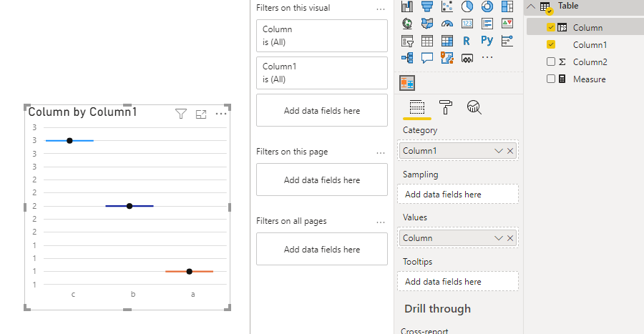Click the 'Table' name in Fields pane
This screenshot has width=644, height=334.
[568, 6]
